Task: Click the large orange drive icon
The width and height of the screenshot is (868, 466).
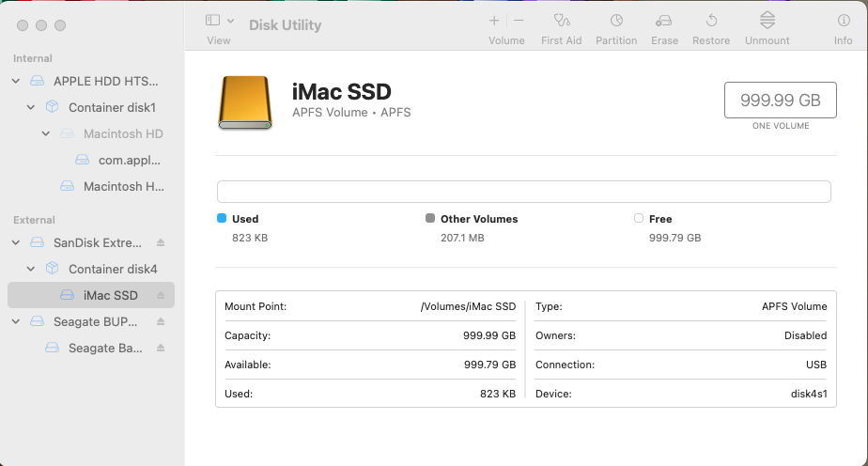Action: point(245,103)
